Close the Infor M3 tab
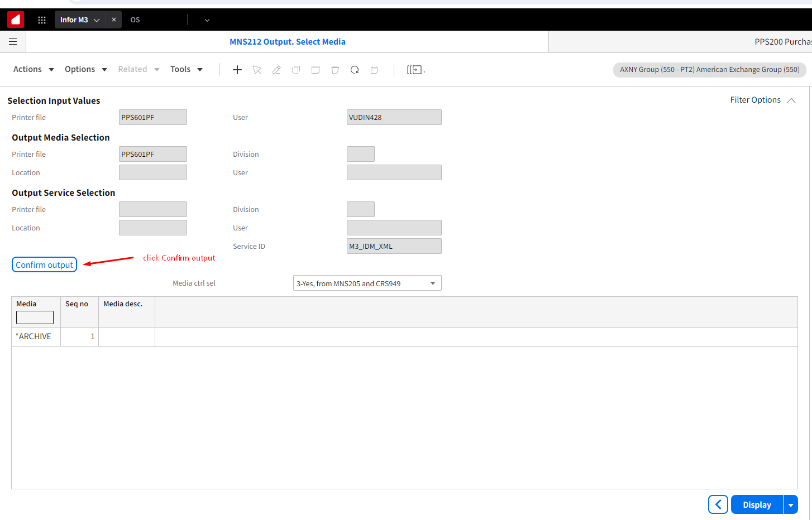 (x=114, y=20)
